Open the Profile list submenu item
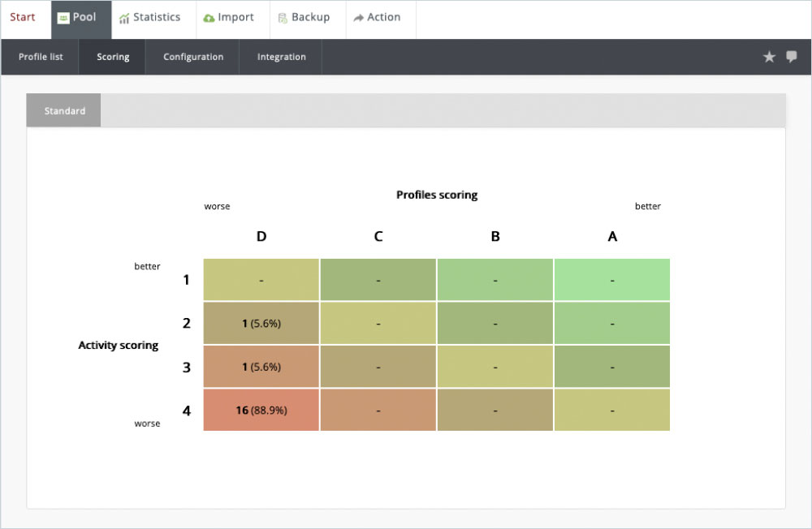812x529 pixels. point(41,57)
